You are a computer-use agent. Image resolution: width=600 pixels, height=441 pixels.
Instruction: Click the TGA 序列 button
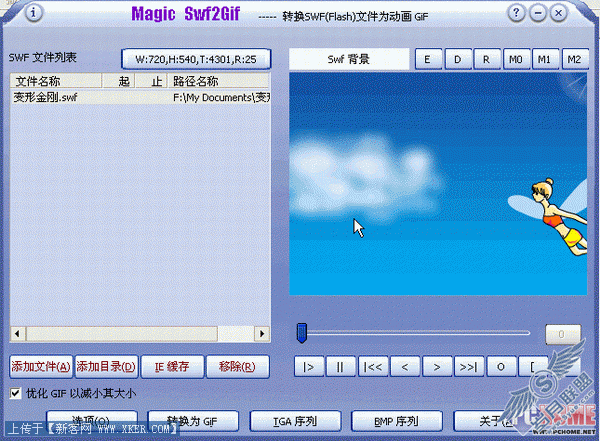pos(295,421)
